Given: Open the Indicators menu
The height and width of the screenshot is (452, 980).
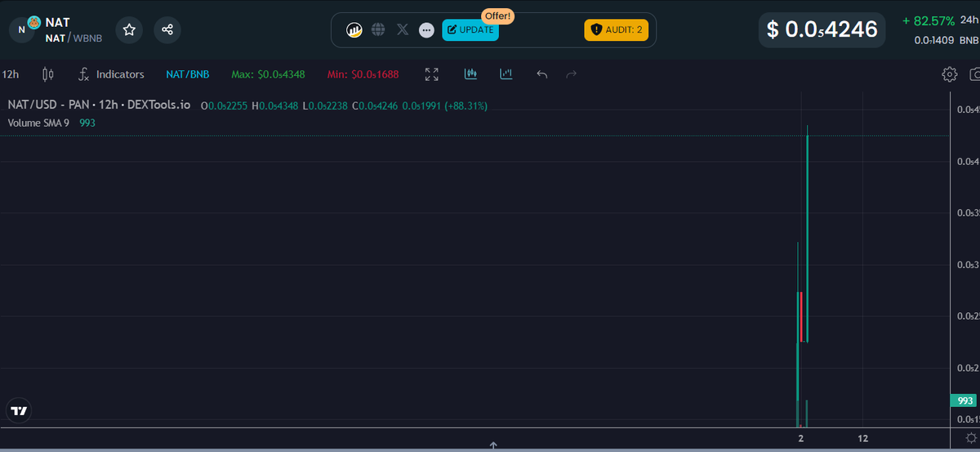Looking at the screenshot, I should pyautogui.click(x=111, y=74).
